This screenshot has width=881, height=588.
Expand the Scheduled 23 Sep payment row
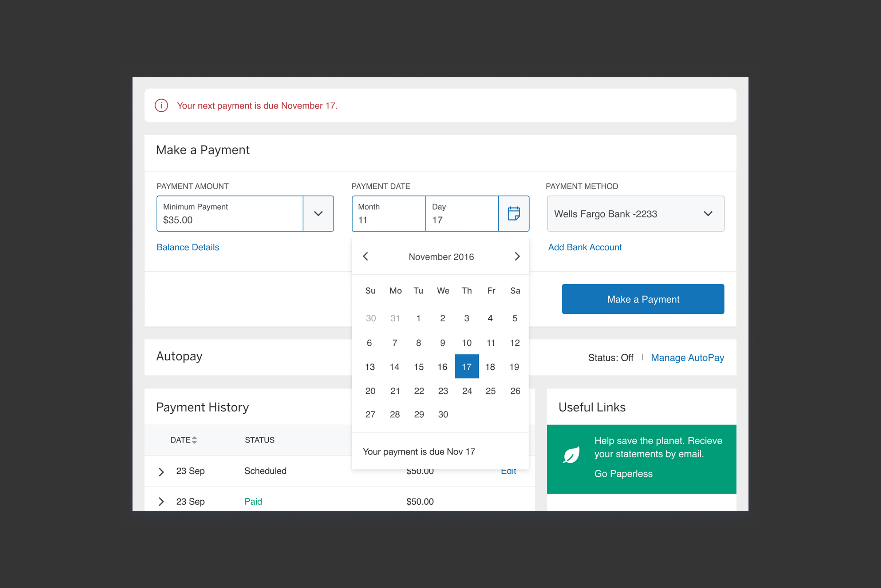(161, 472)
